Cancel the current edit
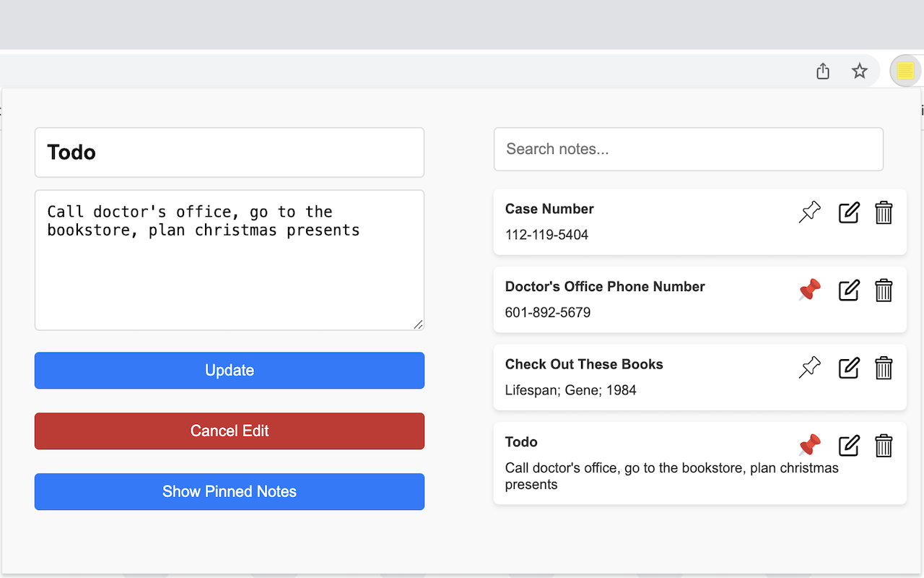924x578 pixels. point(230,431)
